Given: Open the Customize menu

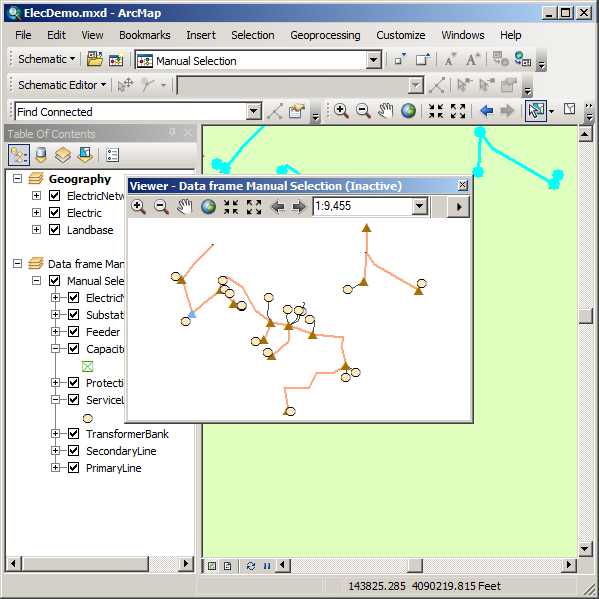Looking at the screenshot, I should [401, 35].
